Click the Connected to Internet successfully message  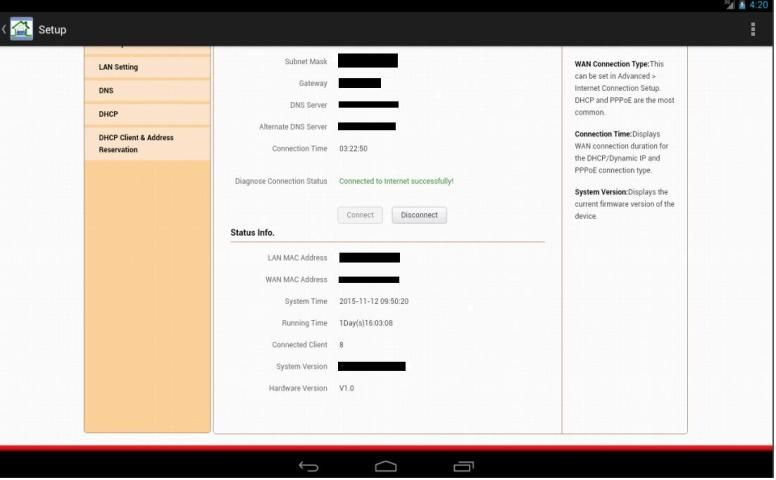tap(396, 181)
